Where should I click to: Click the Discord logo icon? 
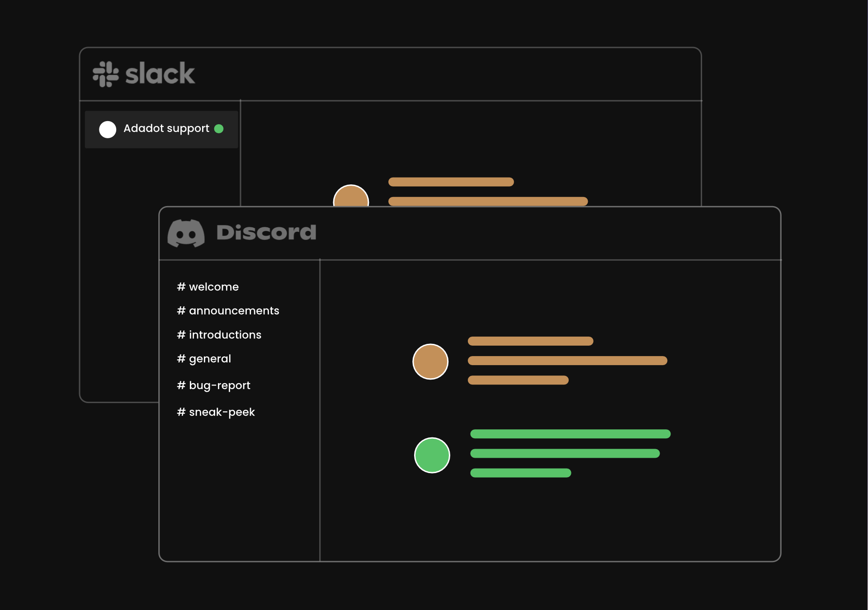pyautogui.click(x=186, y=233)
